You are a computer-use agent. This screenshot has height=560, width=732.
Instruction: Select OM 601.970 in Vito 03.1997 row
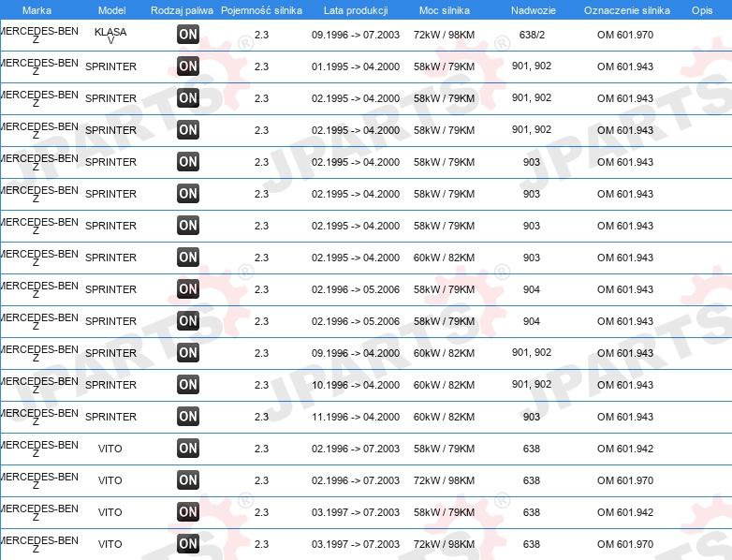coord(625,544)
